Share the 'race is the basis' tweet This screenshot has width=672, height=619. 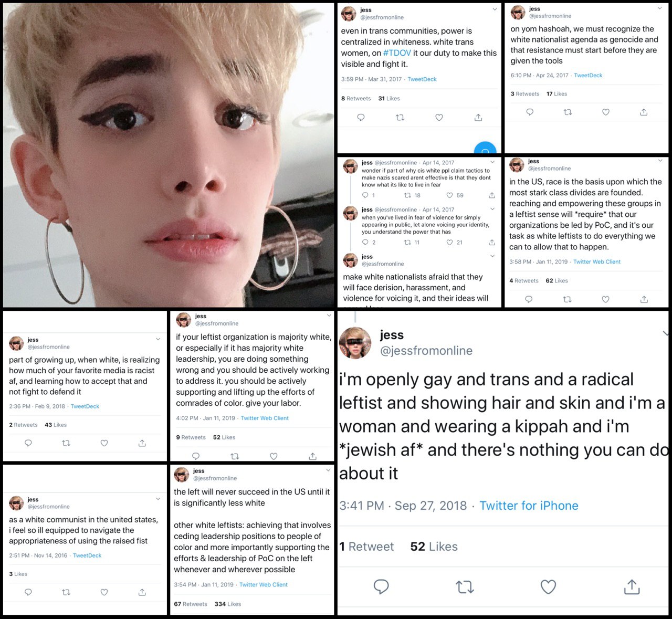coord(644,299)
